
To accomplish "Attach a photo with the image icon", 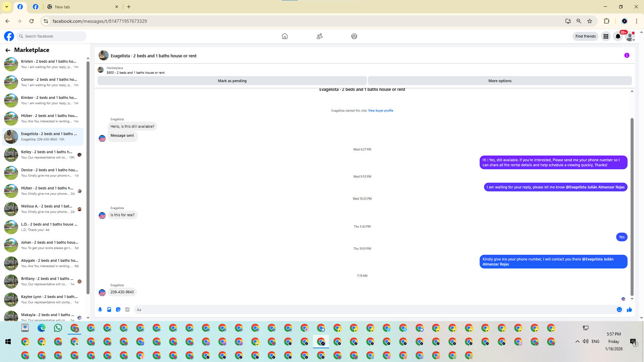I will tap(109, 310).
